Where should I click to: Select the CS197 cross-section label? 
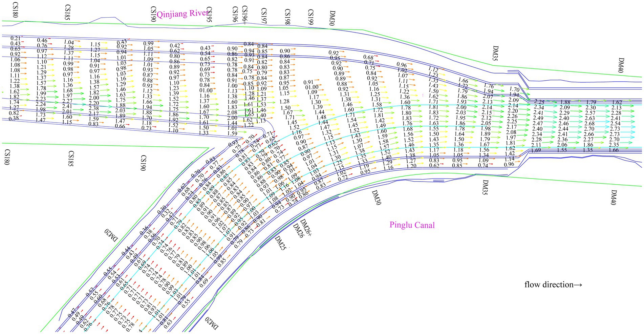264,16
